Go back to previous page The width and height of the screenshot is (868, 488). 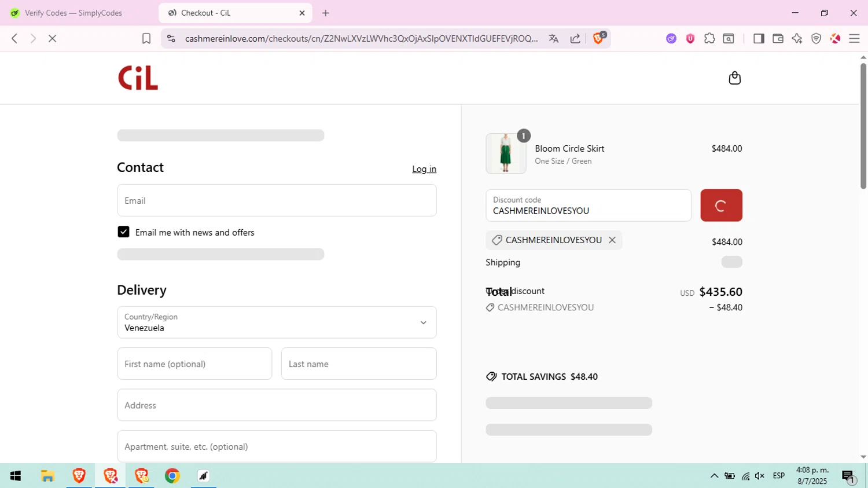tap(14, 38)
